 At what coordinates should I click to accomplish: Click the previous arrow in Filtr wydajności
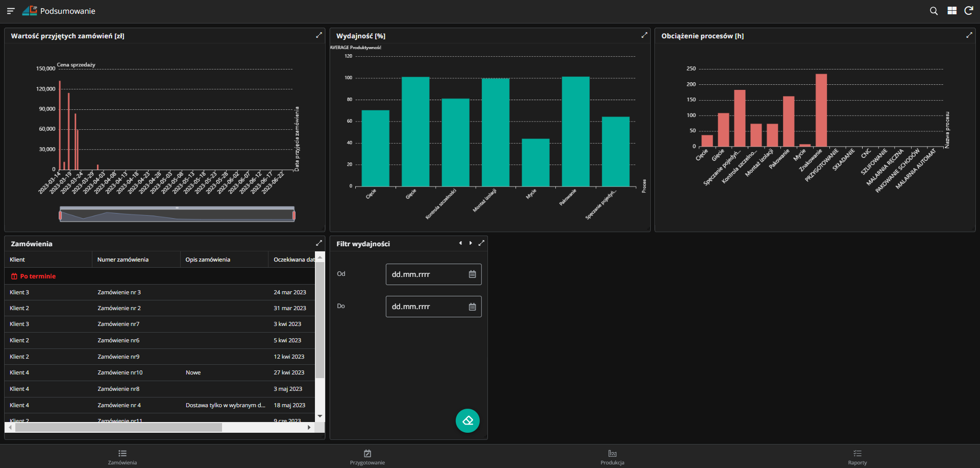pos(460,243)
